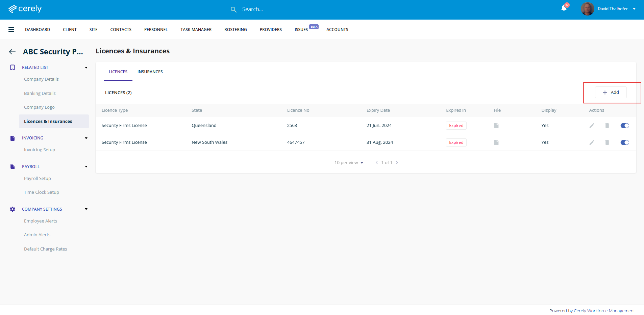Click the Add licence button

click(x=611, y=93)
